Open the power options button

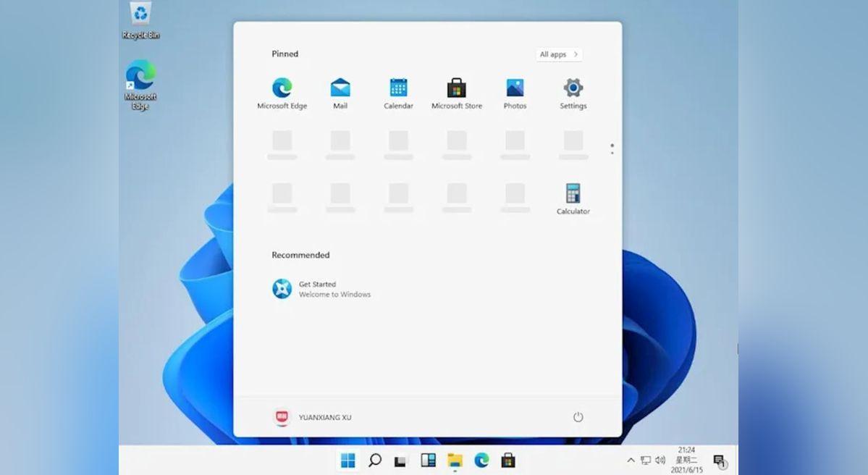point(578,417)
